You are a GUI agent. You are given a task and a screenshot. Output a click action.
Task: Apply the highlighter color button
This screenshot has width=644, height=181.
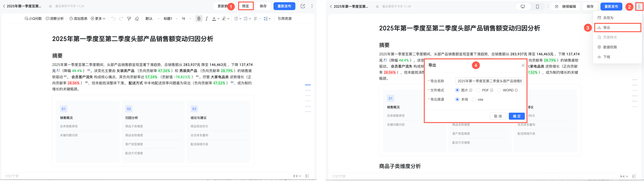(224, 19)
